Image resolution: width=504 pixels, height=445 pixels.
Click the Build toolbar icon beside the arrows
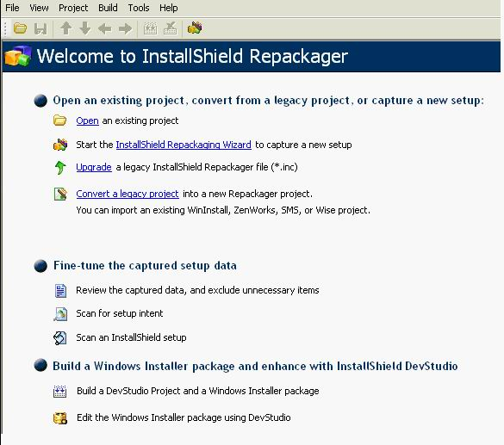(151, 28)
